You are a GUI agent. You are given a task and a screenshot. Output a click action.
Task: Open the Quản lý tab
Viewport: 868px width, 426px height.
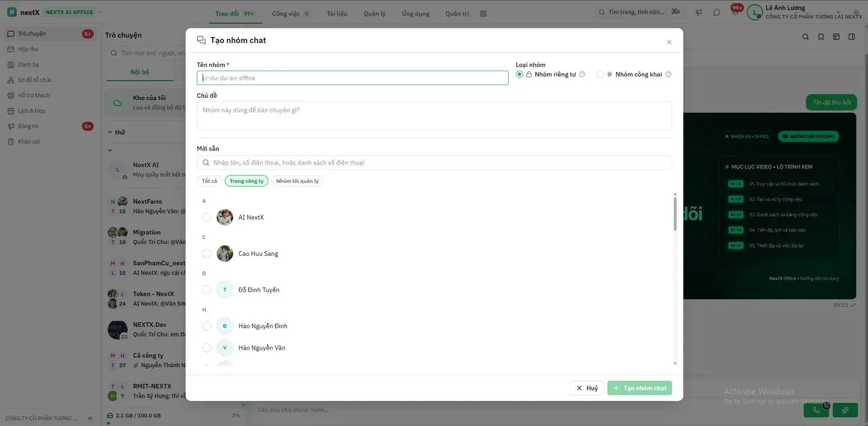click(374, 13)
